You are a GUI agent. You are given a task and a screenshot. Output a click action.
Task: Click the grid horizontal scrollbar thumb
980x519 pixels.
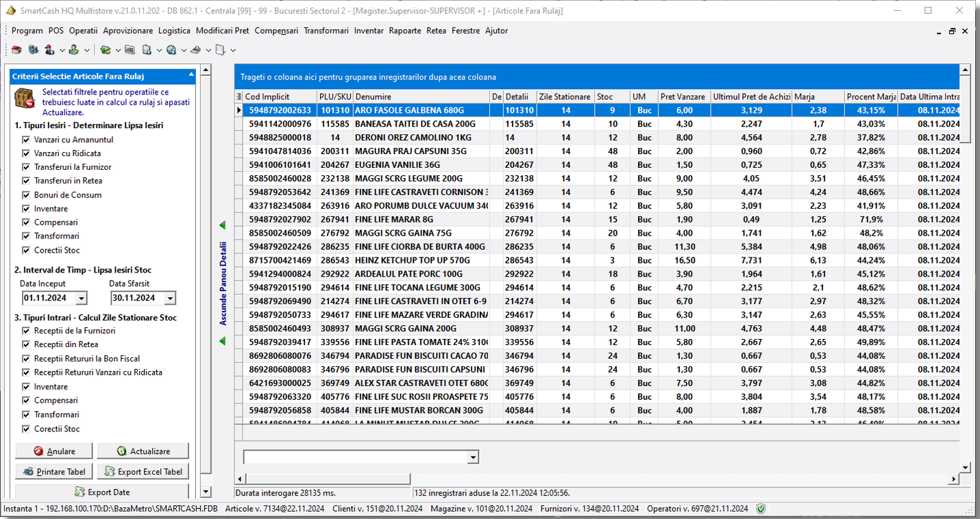click(328, 479)
